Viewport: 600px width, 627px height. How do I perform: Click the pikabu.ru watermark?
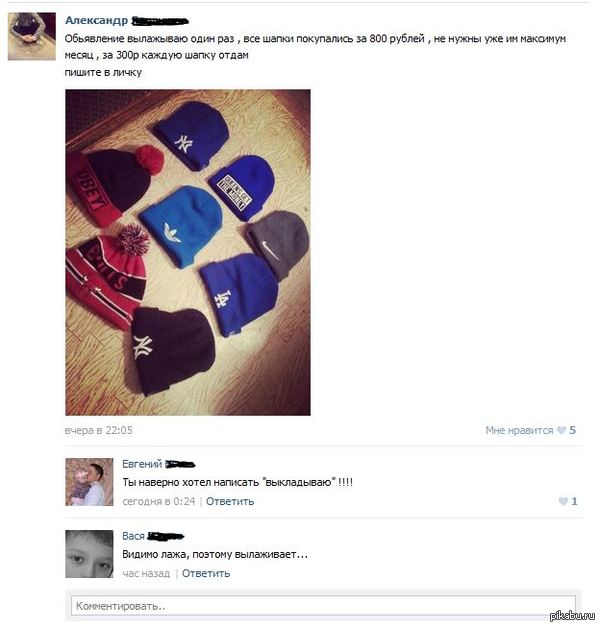tap(572, 616)
